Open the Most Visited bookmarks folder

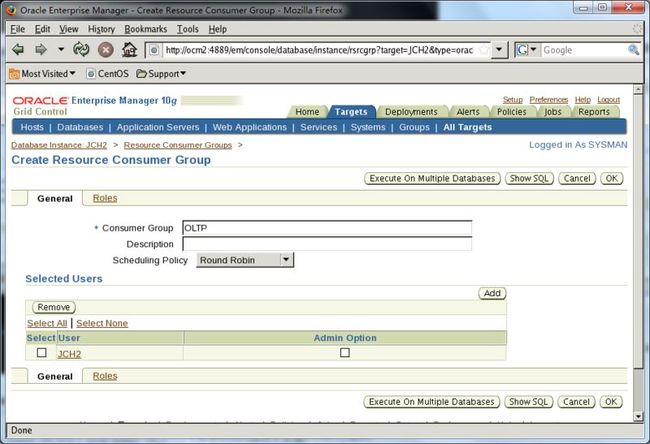42,74
